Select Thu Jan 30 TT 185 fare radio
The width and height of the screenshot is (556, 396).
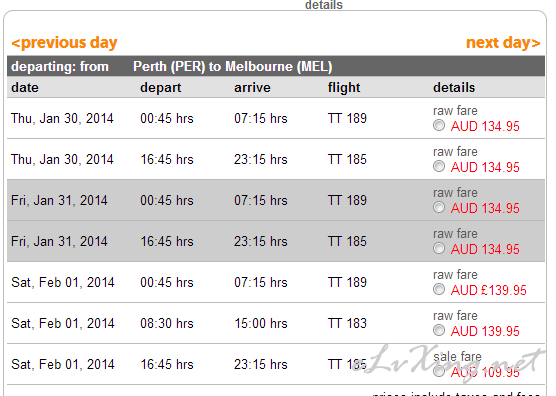coord(439,166)
